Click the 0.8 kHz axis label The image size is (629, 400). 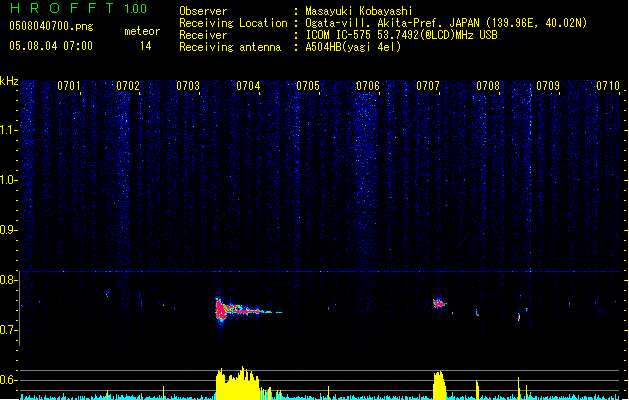point(9,280)
